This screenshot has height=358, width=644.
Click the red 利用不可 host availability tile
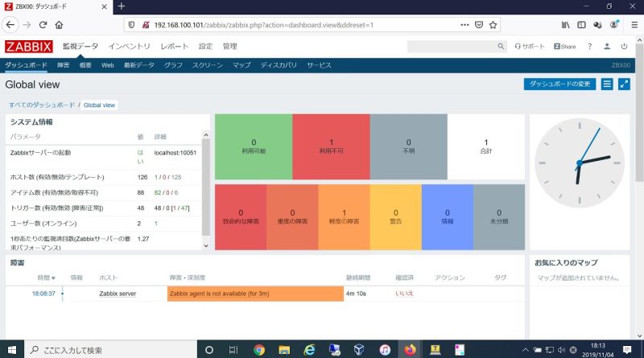[x=331, y=146]
